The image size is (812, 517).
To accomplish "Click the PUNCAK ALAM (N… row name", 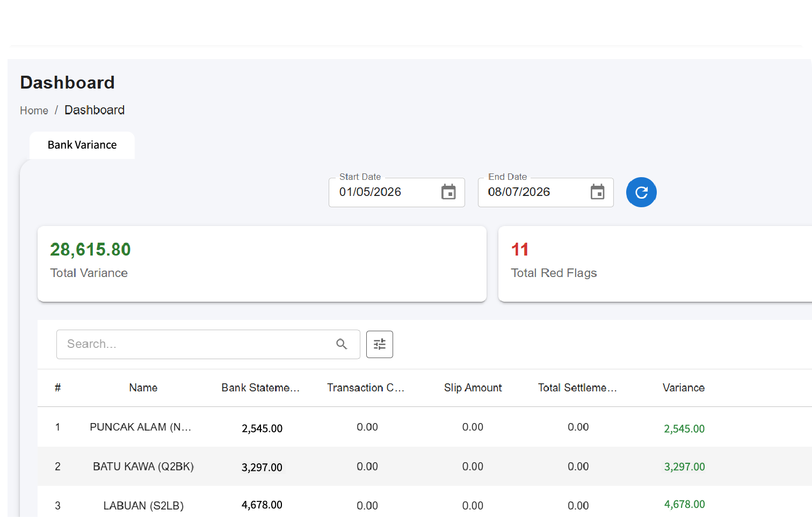I will [x=141, y=427].
